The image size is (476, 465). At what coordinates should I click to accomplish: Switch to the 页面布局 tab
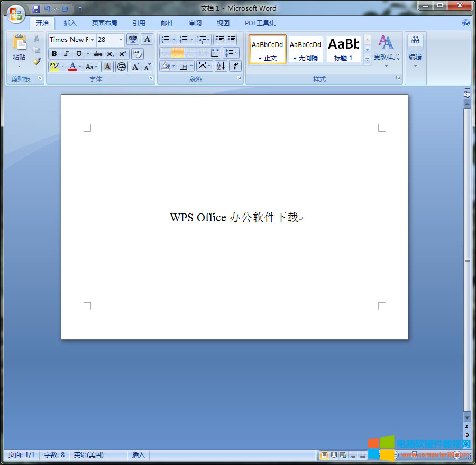click(x=104, y=23)
